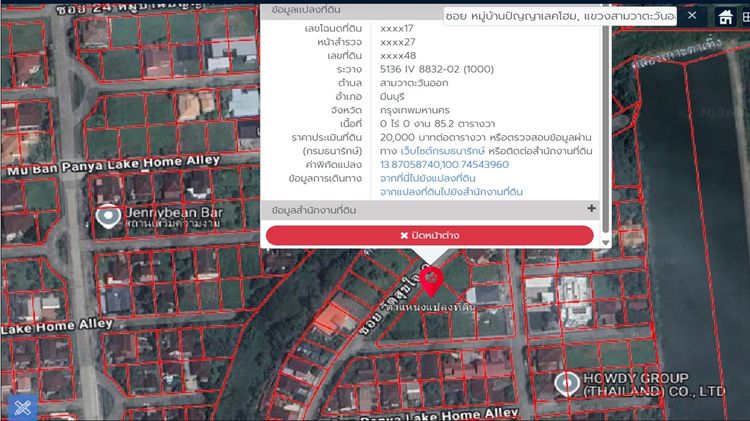Expand ข้อมูลสำนักงานที่ดิน section with plus icon
Screen dimensions: 750x421
point(591,210)
